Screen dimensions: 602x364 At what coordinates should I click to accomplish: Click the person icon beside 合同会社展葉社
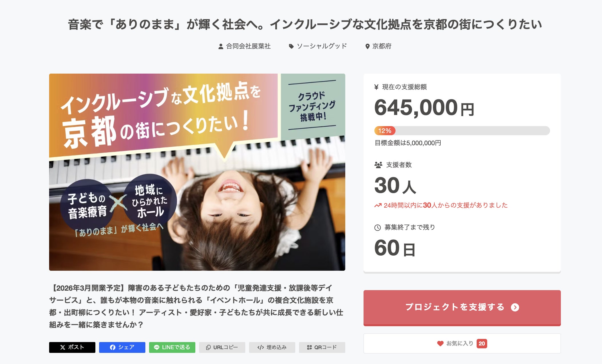221,46
